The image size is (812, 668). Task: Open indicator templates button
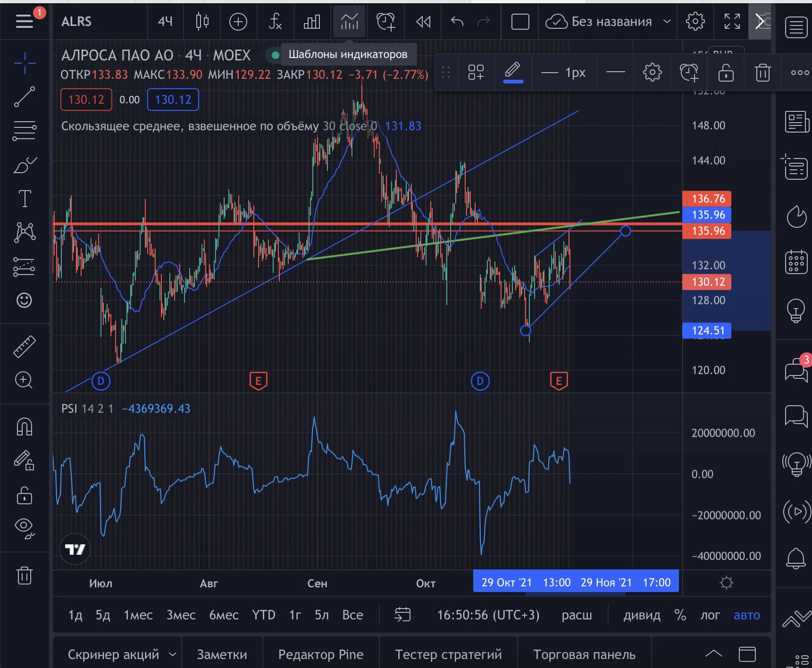(x=349, y=22)
